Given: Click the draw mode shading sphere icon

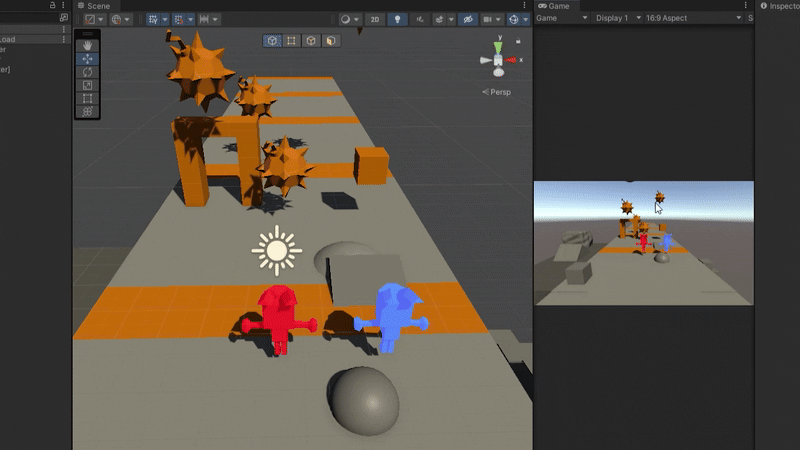Looking at the screenshot, I should (x=345, y=19).
